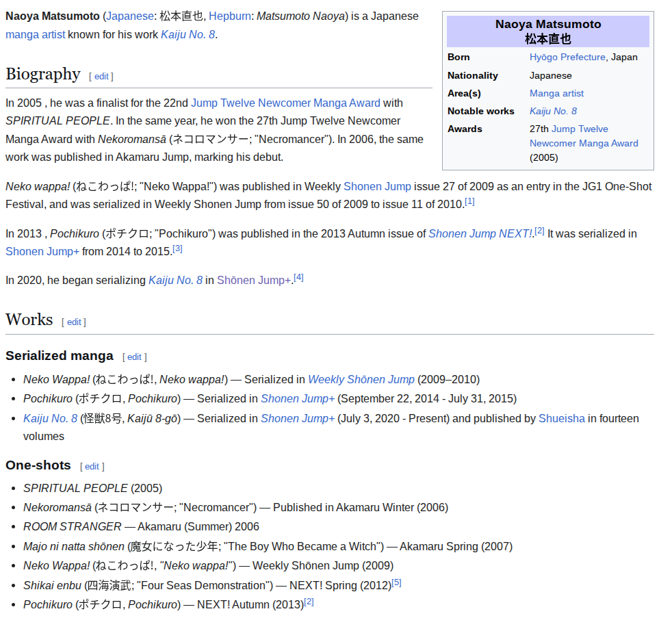The width and height of the screenshot is (672, 618).
Task: Click the Shikai enbu list item text
Action: (x=207, y=586)
